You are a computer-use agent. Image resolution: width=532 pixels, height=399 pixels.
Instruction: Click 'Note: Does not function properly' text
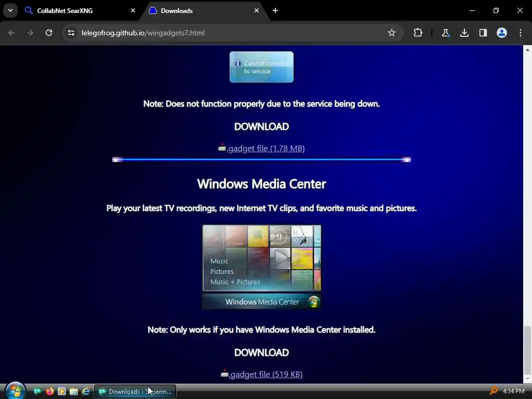(261, 104)
